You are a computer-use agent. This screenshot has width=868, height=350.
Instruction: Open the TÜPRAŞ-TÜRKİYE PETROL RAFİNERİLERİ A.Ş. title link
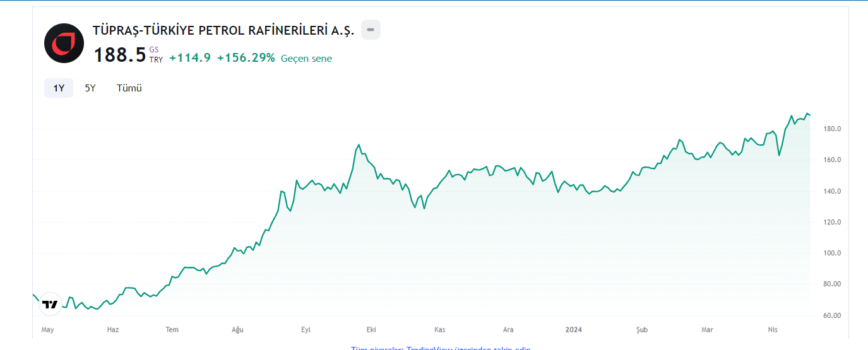(223, 30)
